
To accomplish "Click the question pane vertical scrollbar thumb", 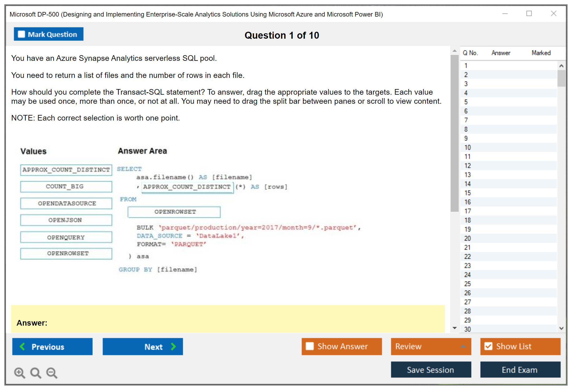I will [x=455, y=133].
